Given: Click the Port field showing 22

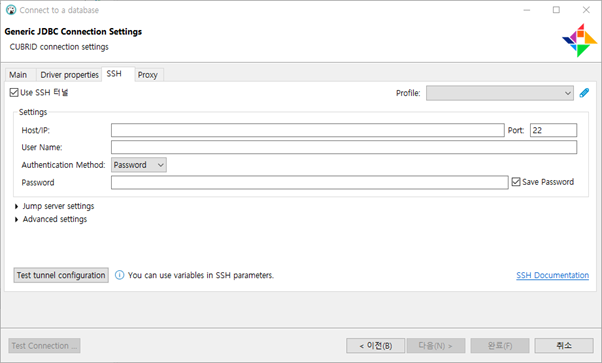Looking at the screenshot, I should coord(553,130).
